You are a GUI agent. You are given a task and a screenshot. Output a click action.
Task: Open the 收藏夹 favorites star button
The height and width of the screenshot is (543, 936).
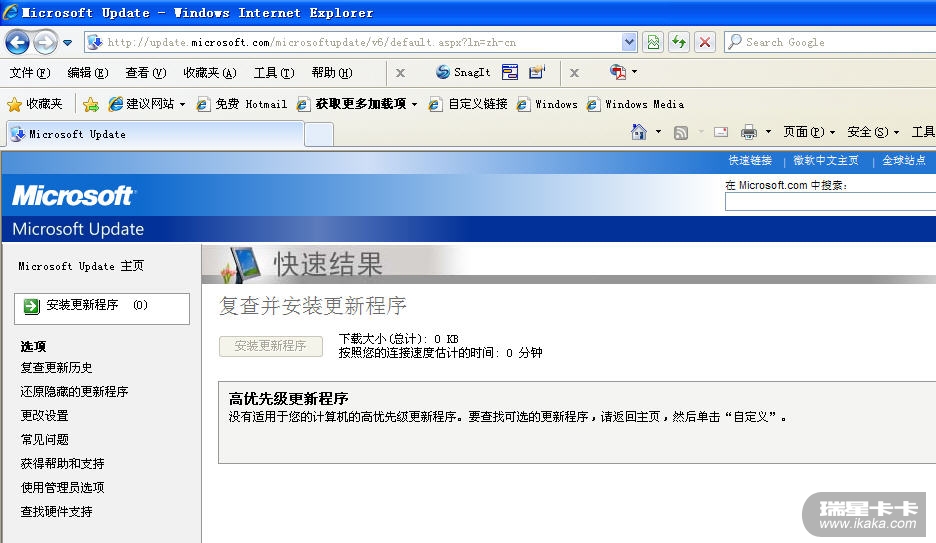35,104
